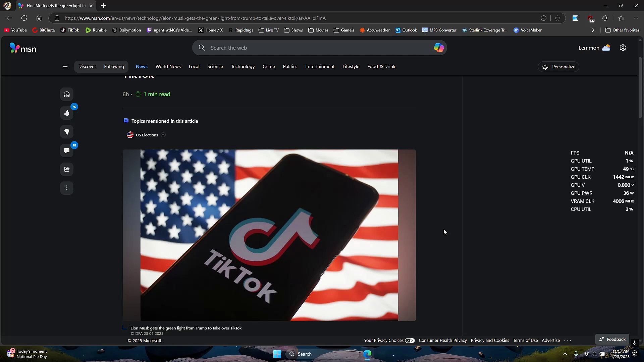
Task: Dislike the article with thumbs down
Action: [67, 132]
